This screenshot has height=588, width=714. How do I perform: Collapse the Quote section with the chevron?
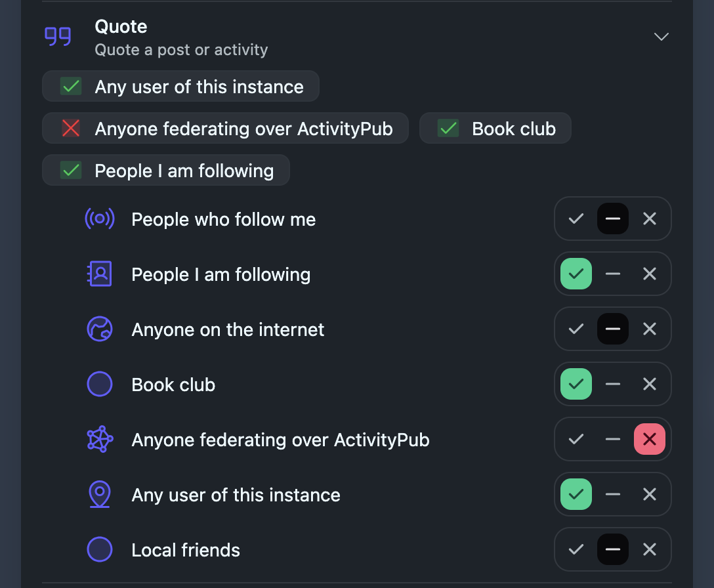pos(661,37)
